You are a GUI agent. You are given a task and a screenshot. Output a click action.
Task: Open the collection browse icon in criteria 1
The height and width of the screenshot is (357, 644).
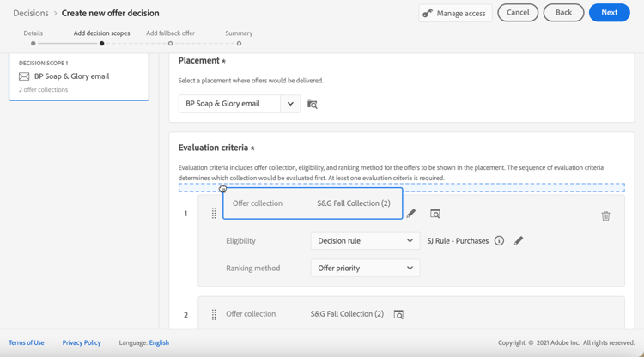coord(435,214)
